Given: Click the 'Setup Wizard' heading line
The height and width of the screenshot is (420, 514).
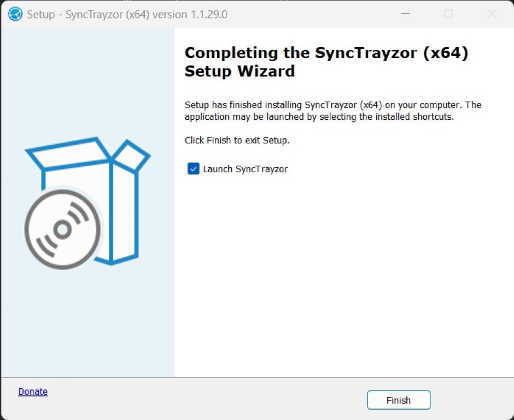Looking at the screenshot, I should [240, 71].
